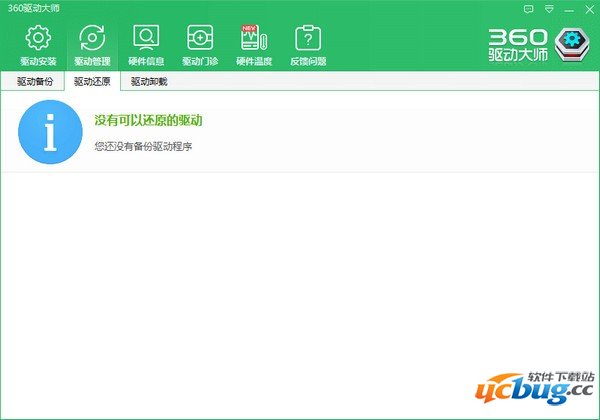600x420 pixels.
Task: Click the feedback chat bubble icon in title bar
Action: (x=528, y=9)
